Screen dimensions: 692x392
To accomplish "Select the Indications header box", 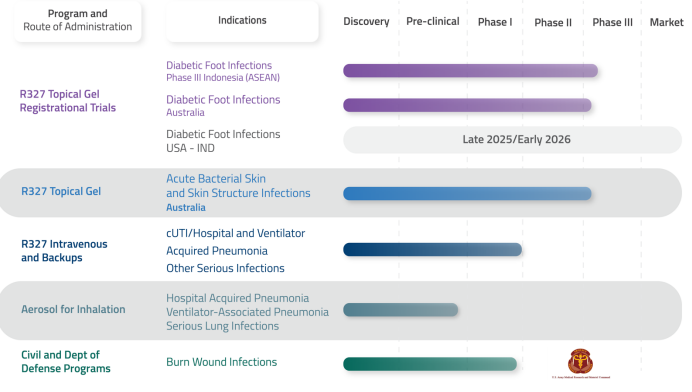I will [242, 21].
